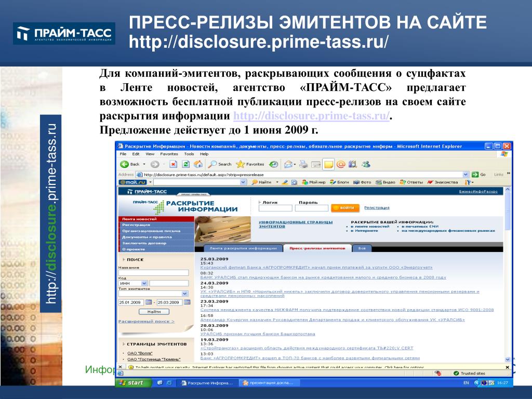Switch to Пресс-релизы эмитентов tab
532x399 pixels.
pyautogui.click(x=317, y=248)
